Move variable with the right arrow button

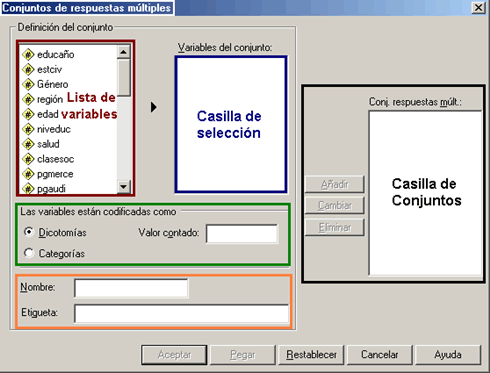[153, 107]
